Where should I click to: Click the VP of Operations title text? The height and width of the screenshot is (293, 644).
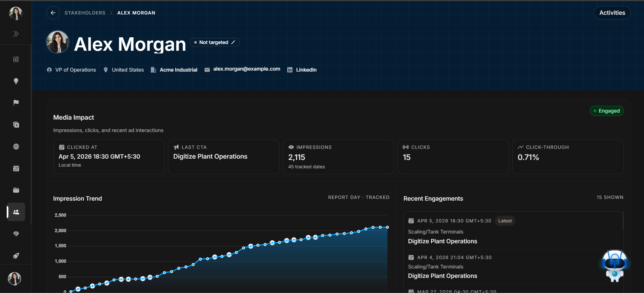(76, 70)
